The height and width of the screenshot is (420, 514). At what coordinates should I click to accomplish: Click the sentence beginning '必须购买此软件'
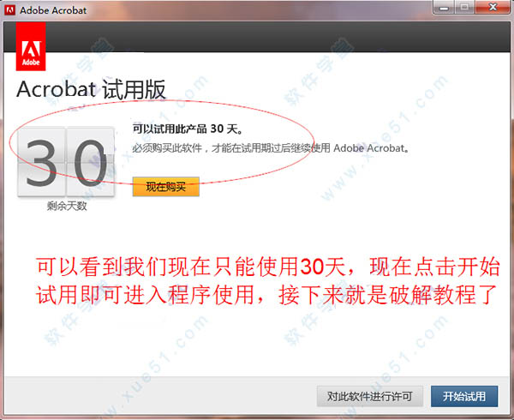[271, 148]
